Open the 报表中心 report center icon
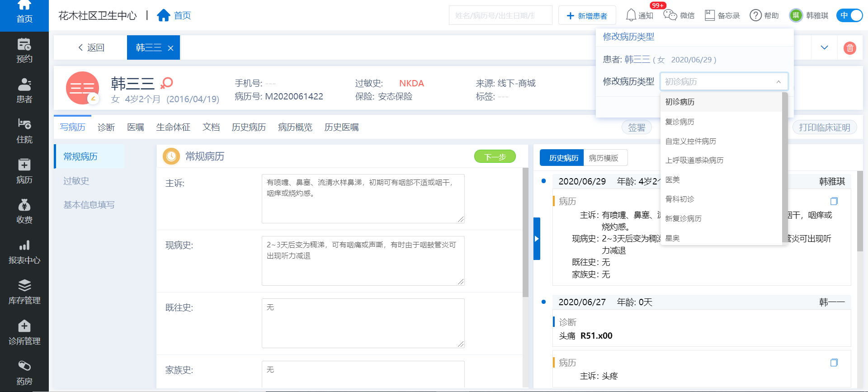Image resolution: width=868 pixels, height=392 pixels. [24, 246]
